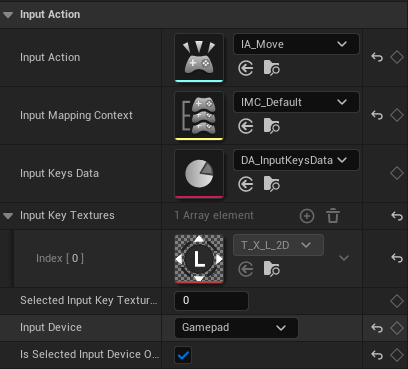Remove all Input Key Textures elements with trash icon

(x=332, y=216)
